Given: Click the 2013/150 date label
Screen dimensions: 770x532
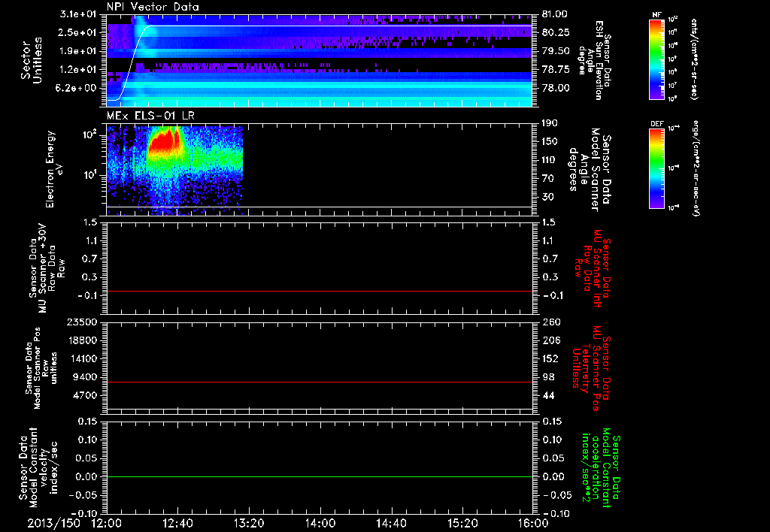Looking at the screenshot, I should click(x=53, y=524).
